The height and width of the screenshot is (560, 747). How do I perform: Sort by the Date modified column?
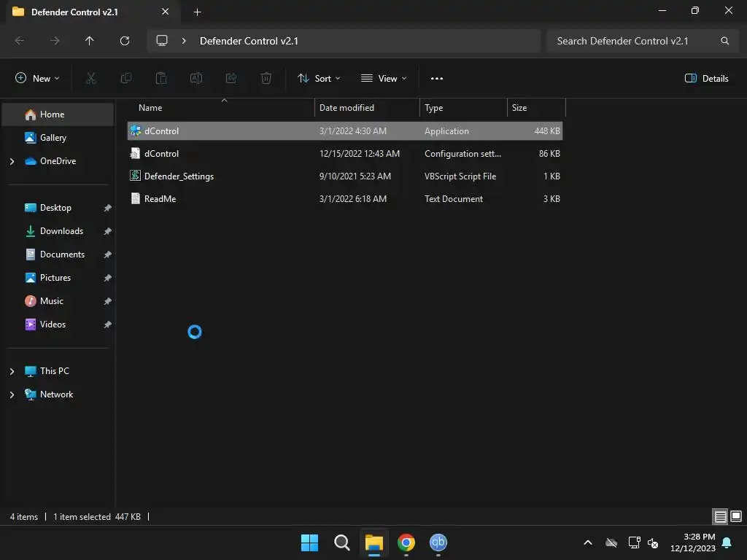coord(367,108)
